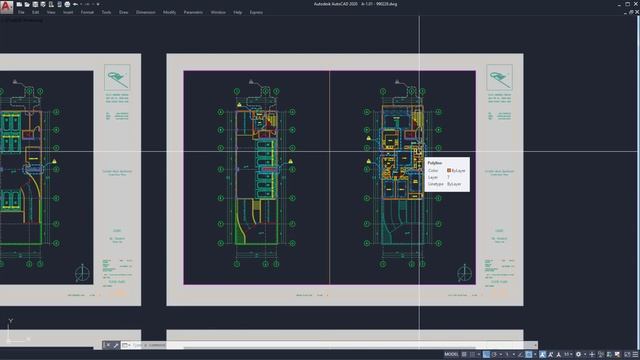Toggle the Grid display in status bar
640x360 pixels.
click(x=464, y=355)
